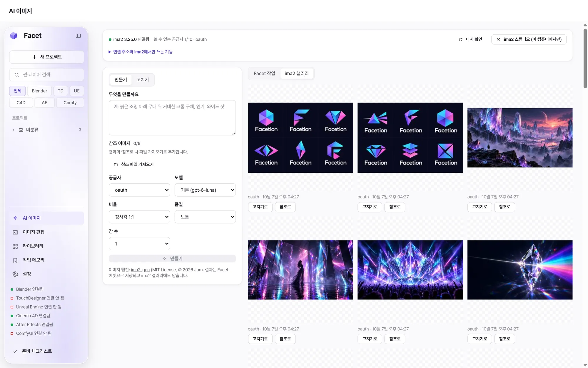Click 고치기로 under the first Facetion logo sheet
Image resolution: width=588 pixels, height=368 pixels.
click(260, 207)
